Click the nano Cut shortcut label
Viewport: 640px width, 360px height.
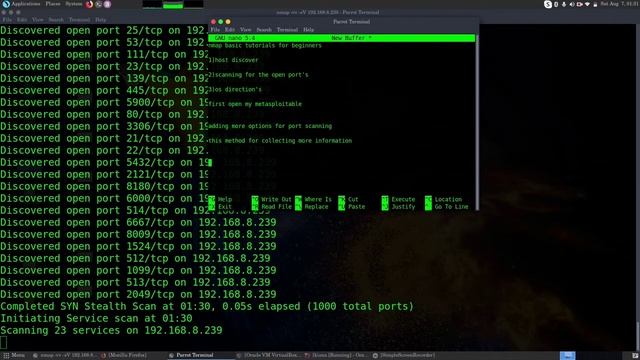[x=353, y=200]
